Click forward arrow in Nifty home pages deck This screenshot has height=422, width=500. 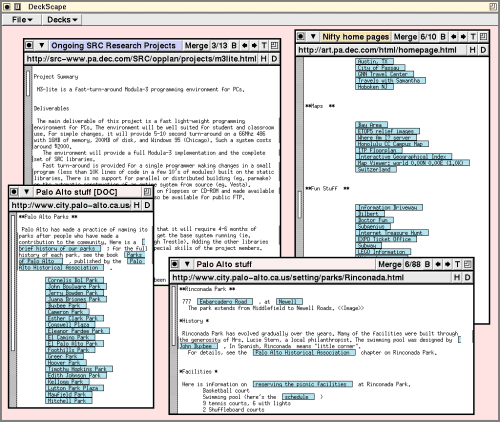click(x=463, y=37)
